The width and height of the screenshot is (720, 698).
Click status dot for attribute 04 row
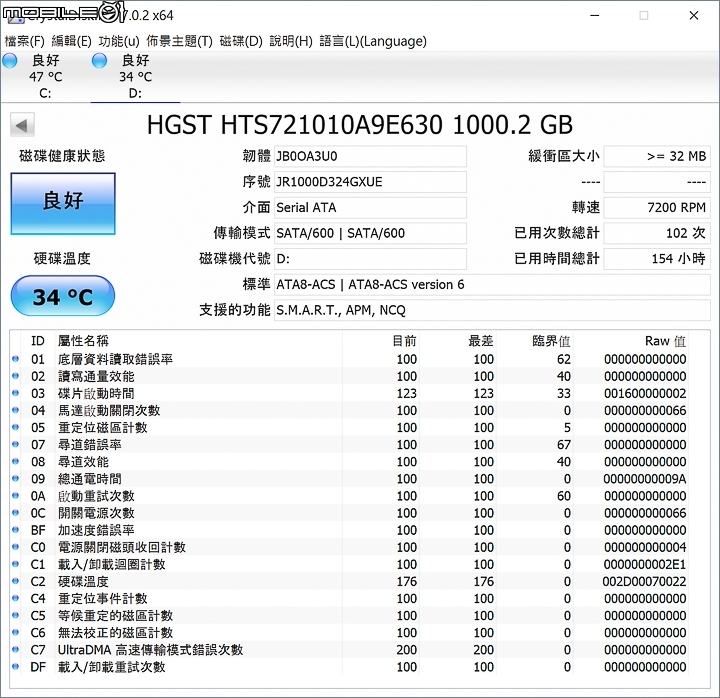15,410
